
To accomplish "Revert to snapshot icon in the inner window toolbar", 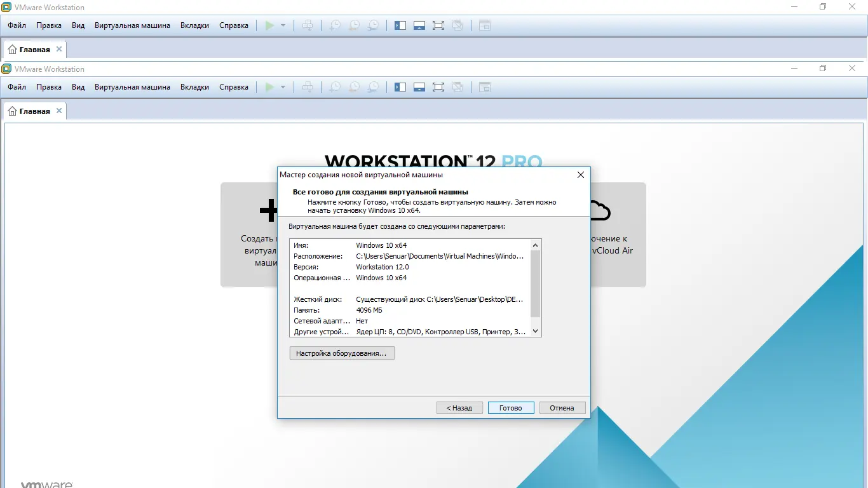I will pyautogui.click(x=354, y=87).
